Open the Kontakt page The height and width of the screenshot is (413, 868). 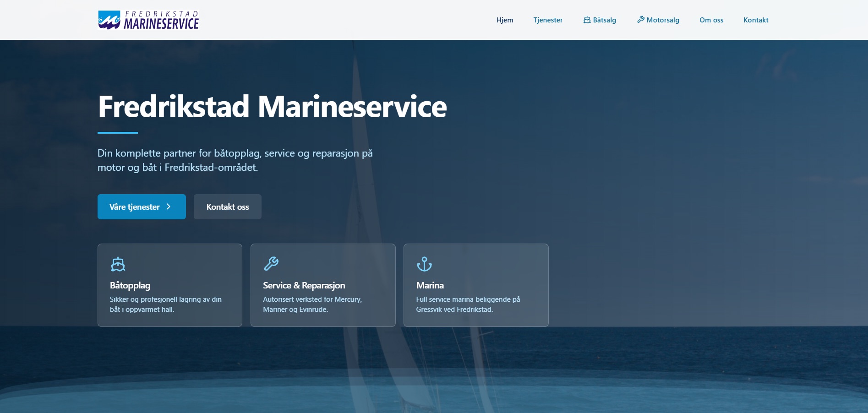(755, 20)
